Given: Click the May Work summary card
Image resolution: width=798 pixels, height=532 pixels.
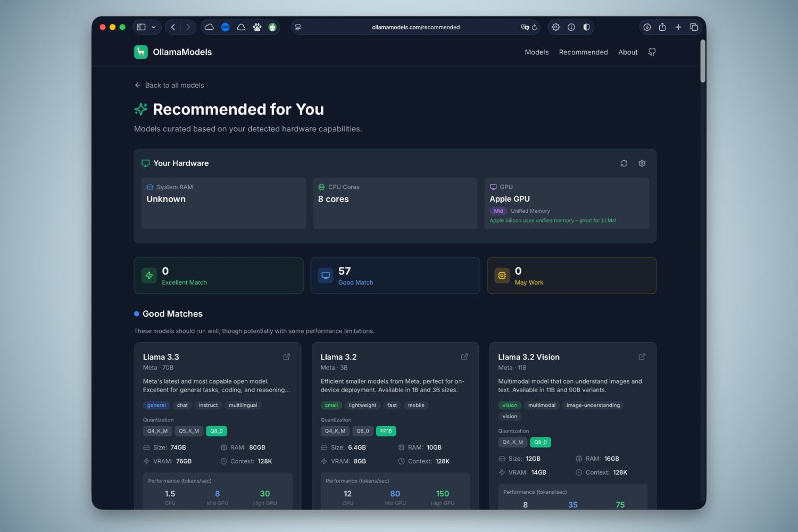Looking at the screenshot, I should point(572,276).
